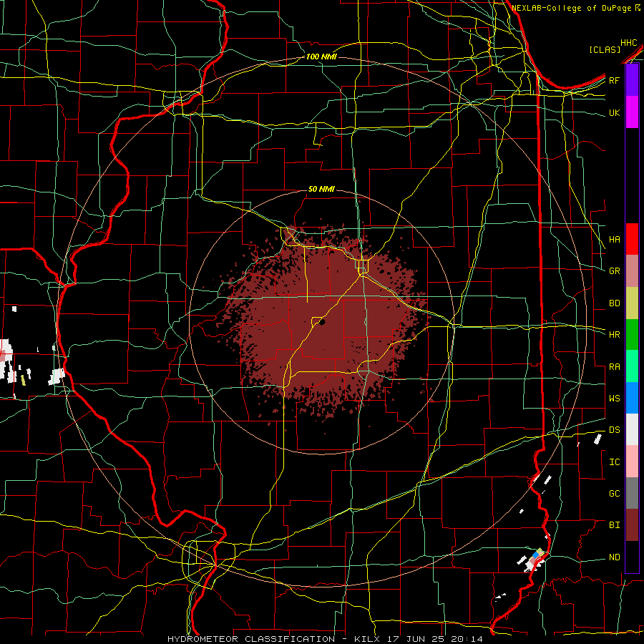Pick the white DS legend swatch
Image resolution: width=644 pixels, height=644 pixels.
coord(632,429)
